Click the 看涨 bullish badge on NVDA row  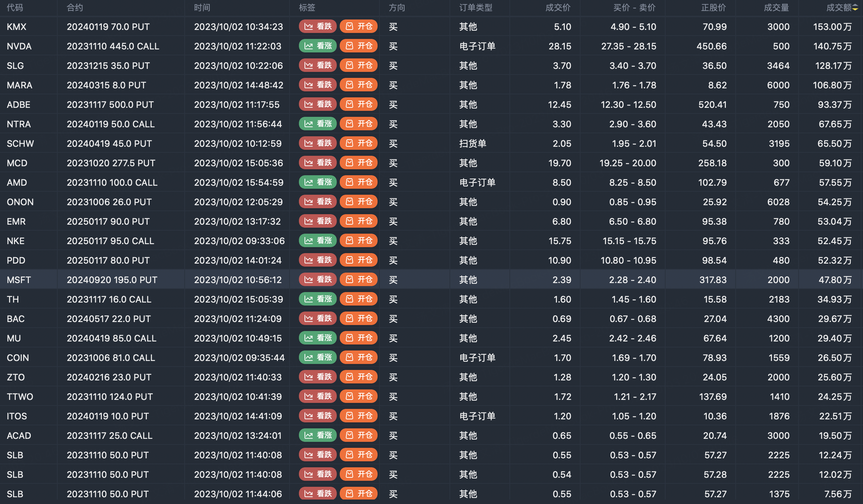[318, 46]
